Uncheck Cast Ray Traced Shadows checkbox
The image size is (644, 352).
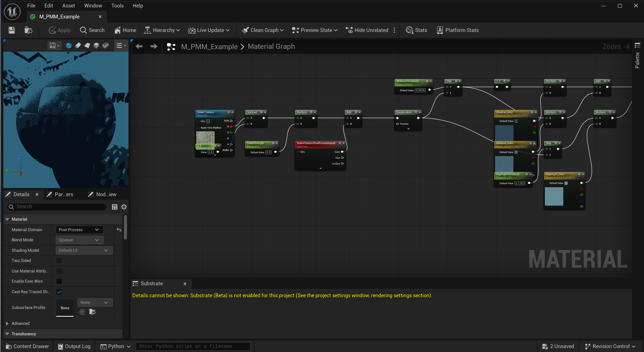(x=59, y=292)
